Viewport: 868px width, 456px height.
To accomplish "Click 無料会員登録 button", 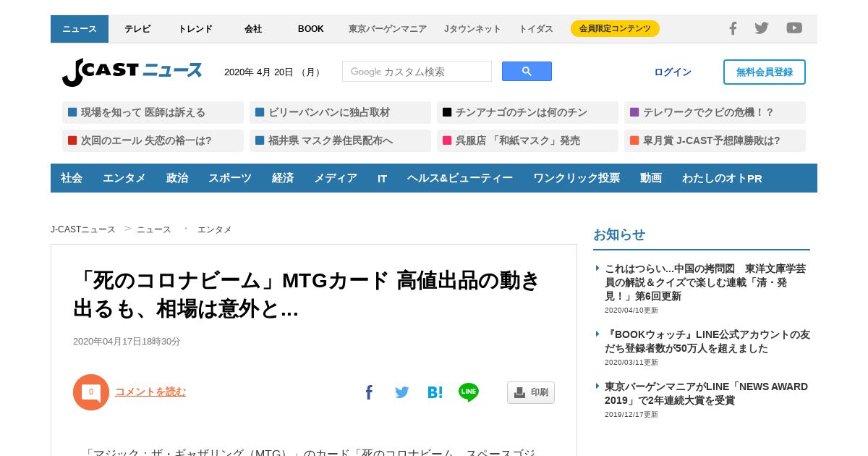I will click(765, 72).
